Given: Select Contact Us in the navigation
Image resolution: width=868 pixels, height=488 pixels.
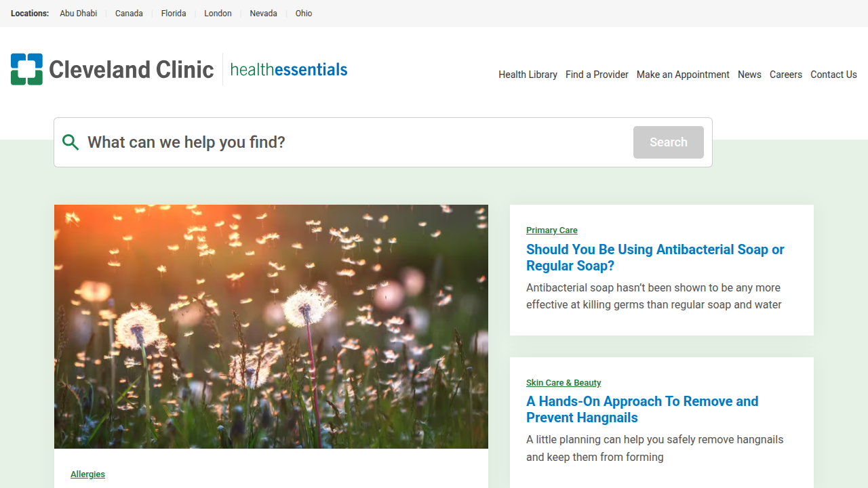Looking at the screenshot, I should (x=833, y=75).
